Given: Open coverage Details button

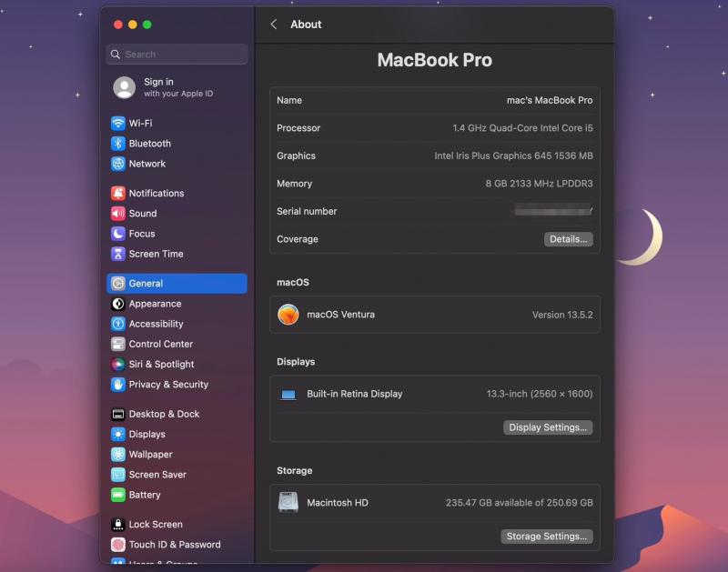Looking at the screenshot, I should tap(568, 239).
